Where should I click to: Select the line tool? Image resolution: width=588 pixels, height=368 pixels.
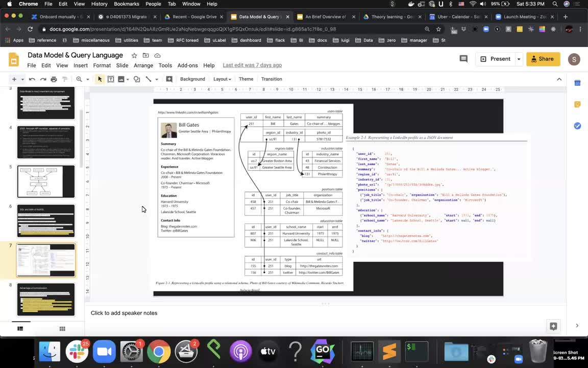[x=149, y=79]
